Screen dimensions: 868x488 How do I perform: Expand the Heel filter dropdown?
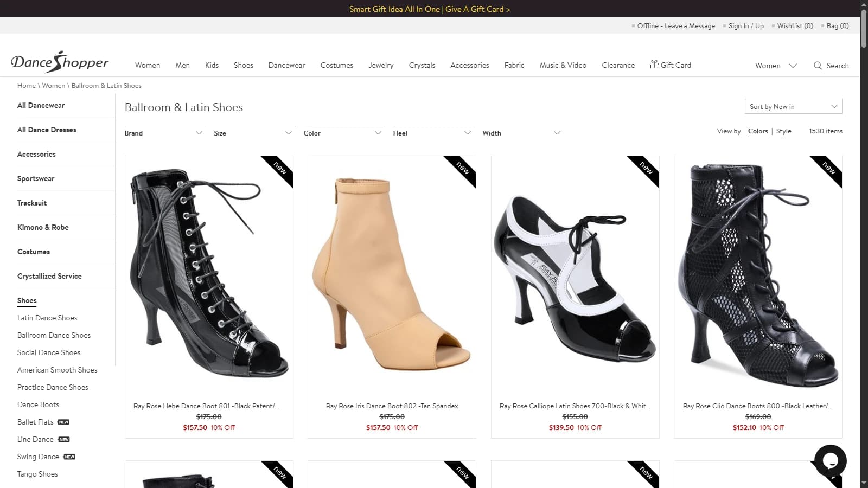click(x=432, y=133)
